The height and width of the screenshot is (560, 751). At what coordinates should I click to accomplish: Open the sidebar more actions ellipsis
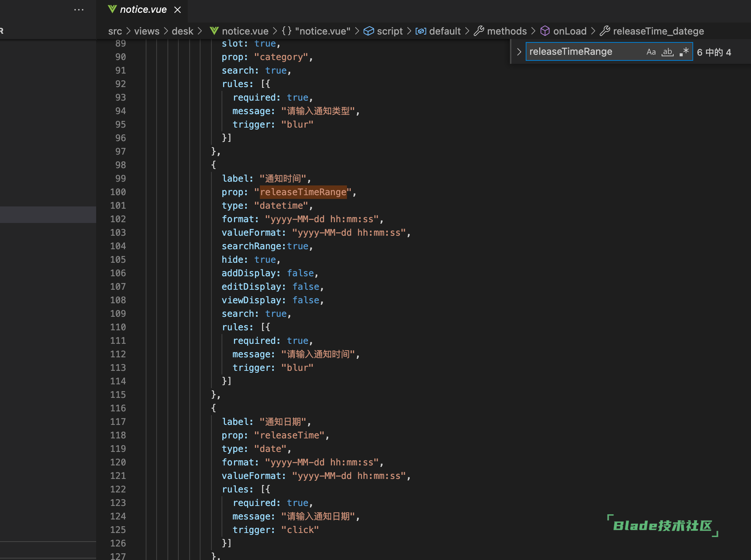tap(79, 10)
